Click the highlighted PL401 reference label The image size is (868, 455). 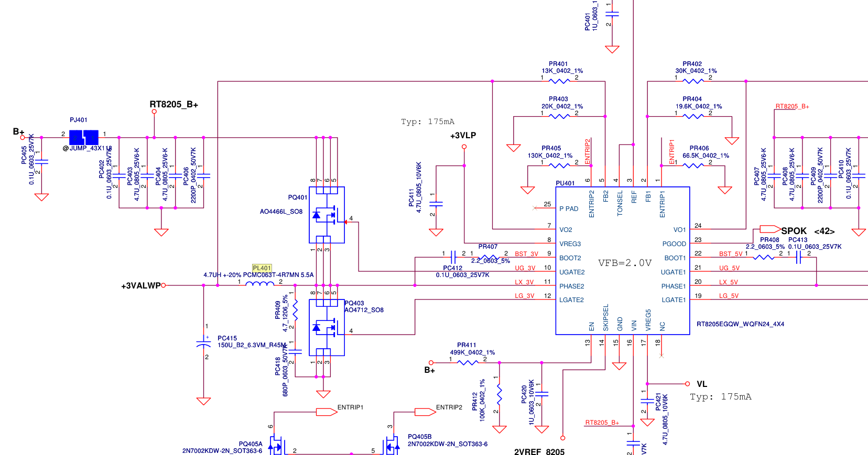tap(262, 268)
